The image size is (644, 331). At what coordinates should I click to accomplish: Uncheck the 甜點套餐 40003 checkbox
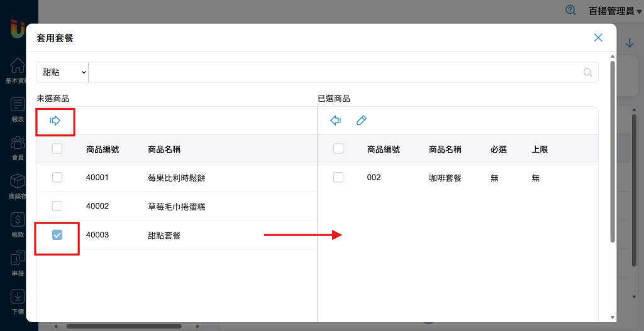coord(57,235)
